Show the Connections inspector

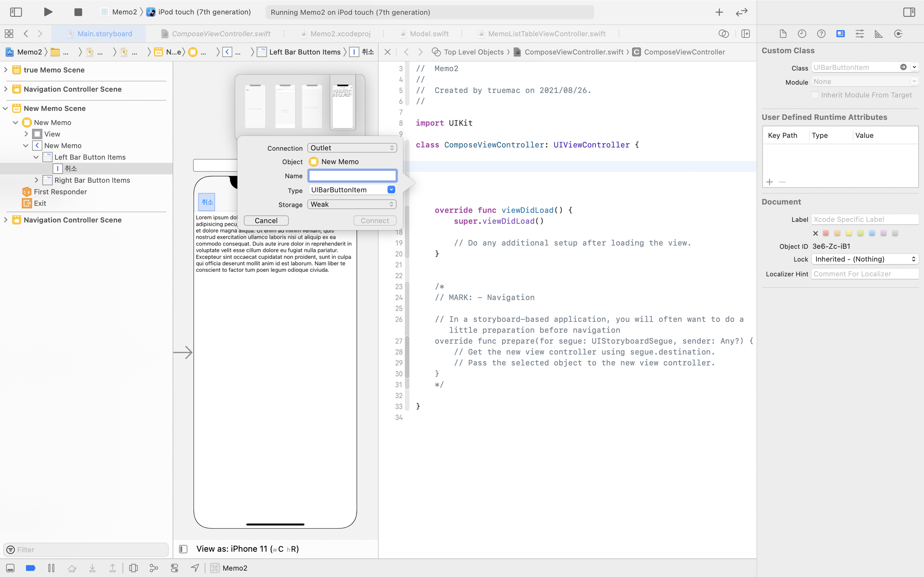898,34
